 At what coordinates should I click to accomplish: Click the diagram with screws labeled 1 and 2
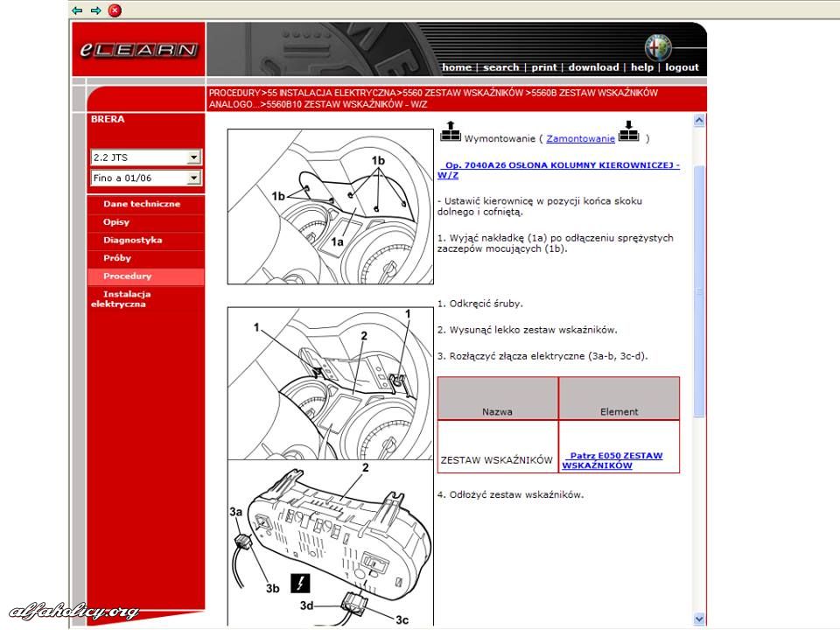click(x=331, y=383)
